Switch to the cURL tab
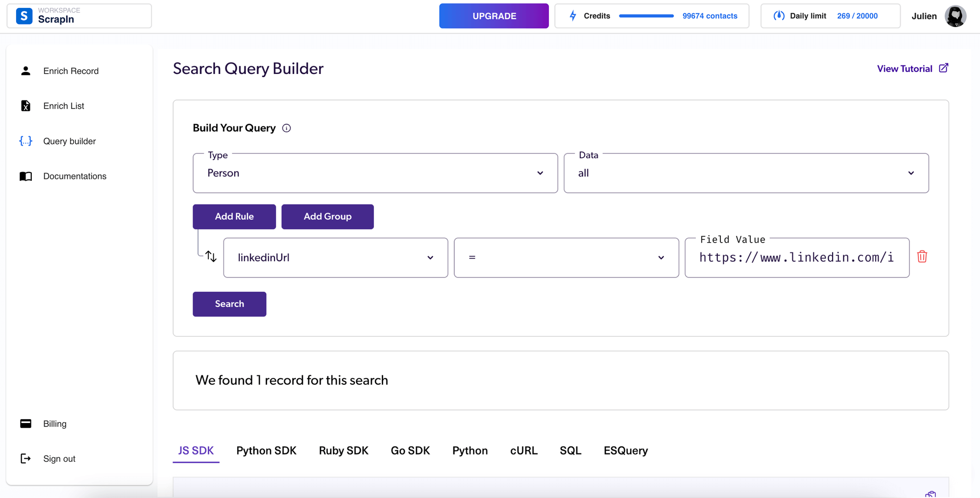 point(524,450)
